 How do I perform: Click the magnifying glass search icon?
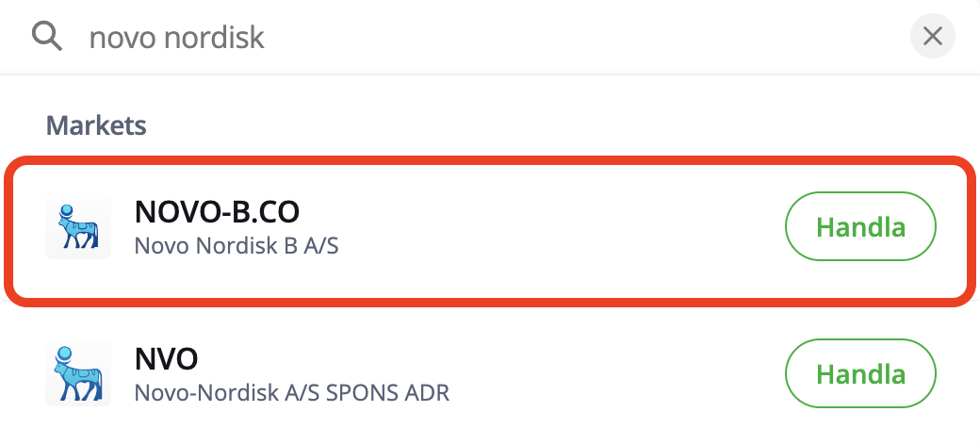click(46, 37)
